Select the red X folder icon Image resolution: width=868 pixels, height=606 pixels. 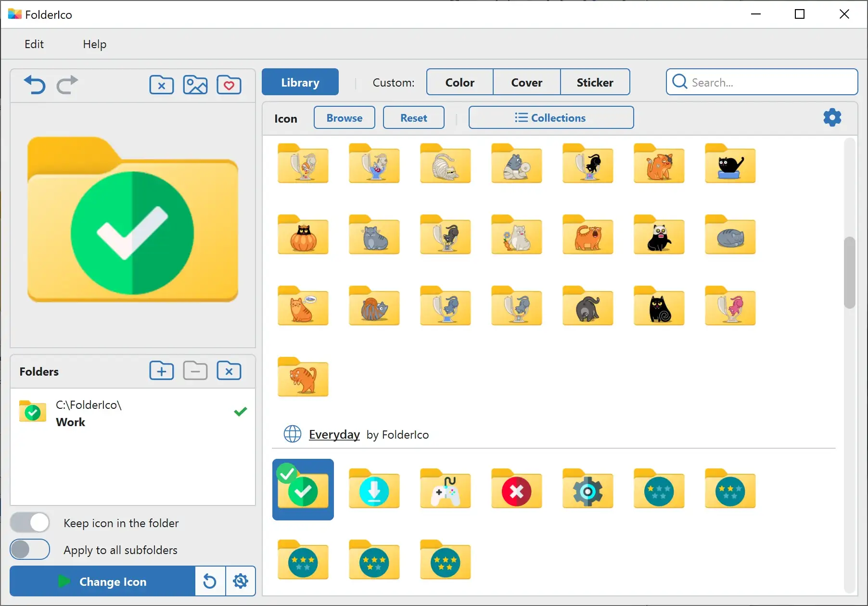[517, 489]
